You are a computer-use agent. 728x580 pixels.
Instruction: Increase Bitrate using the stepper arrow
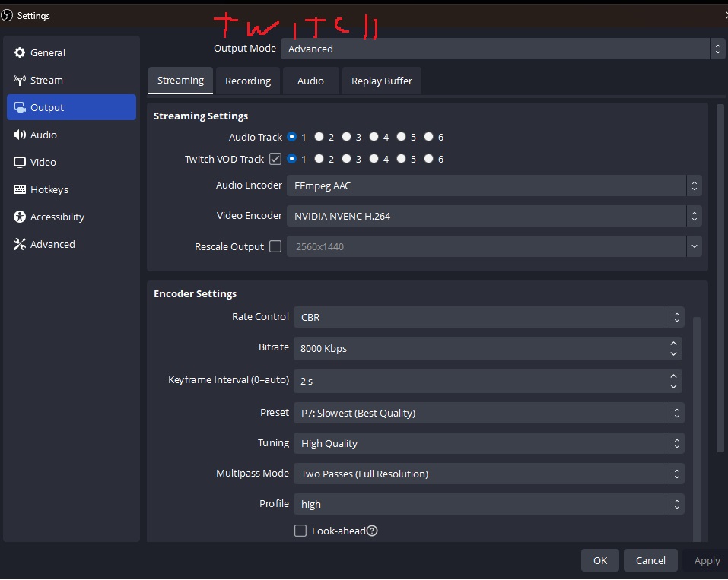[x=672, y=343]
